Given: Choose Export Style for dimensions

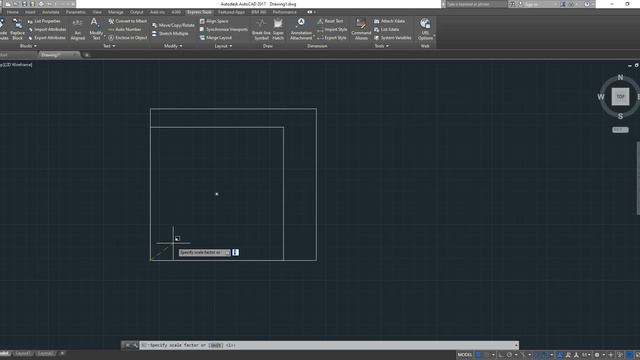Looking at the screenshot, I should [x=332, y=38].
